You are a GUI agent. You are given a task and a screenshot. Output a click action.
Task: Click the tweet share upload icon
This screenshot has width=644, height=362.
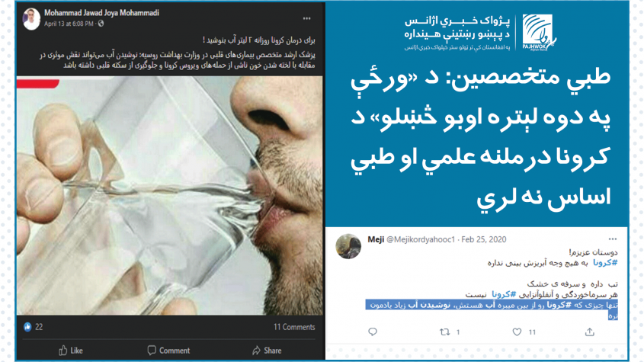[x=590, y=332]
